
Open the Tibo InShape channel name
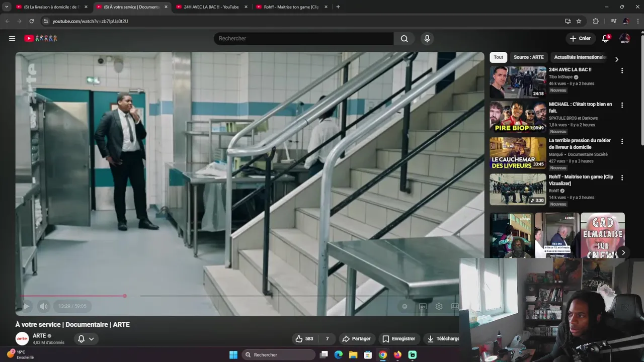[561, 77]
